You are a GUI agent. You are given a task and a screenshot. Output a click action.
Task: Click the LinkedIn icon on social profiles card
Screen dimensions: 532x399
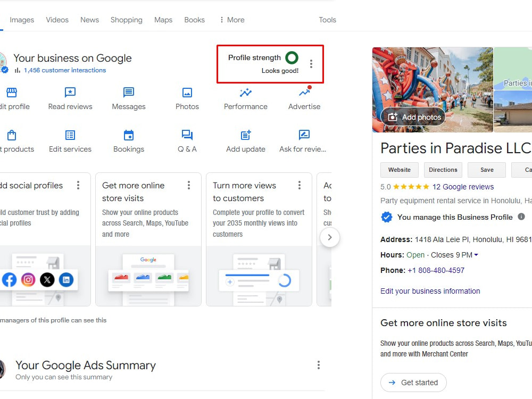[x=66, y=280]
